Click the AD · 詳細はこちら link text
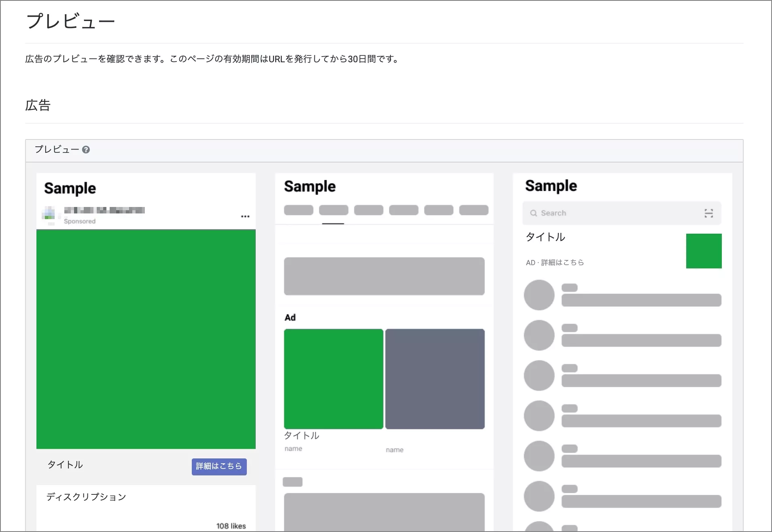This screenshot has width=772, height=532. (x=555, y=262)
